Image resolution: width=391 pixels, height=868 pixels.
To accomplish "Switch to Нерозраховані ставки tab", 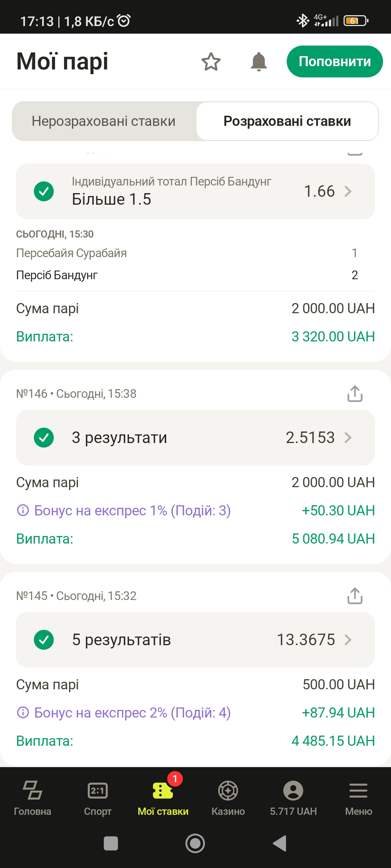I will (x=104, y=121).
